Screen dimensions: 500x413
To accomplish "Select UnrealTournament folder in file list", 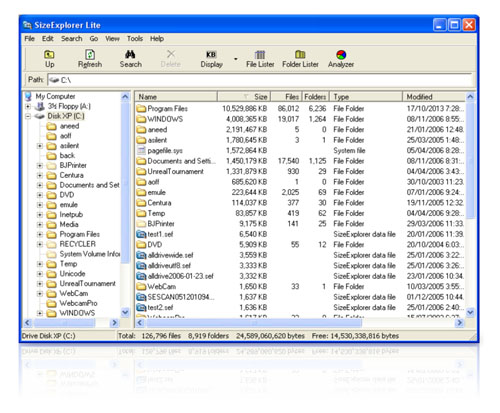I will [170, 171].
